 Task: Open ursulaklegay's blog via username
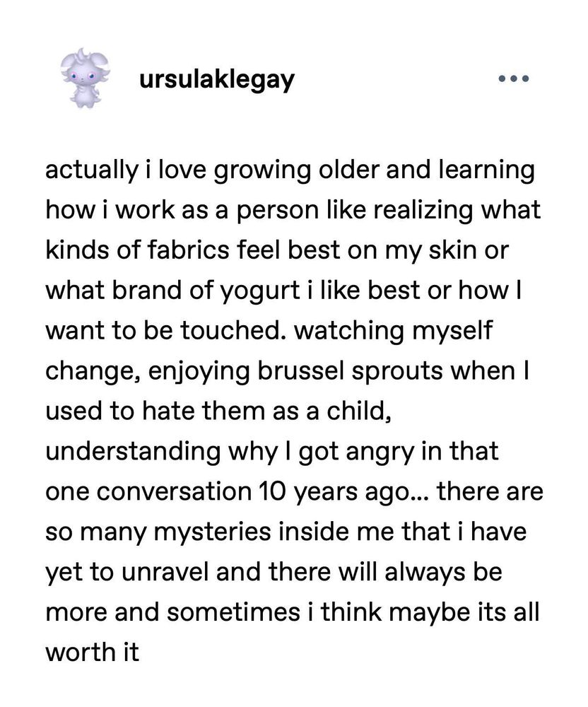point(217,80)
